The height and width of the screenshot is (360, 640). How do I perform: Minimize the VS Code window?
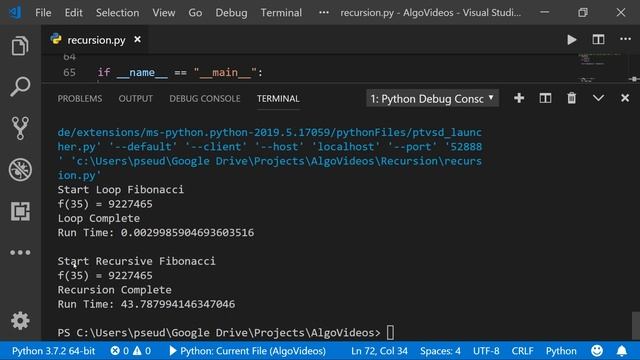click(x=544, y=13)
